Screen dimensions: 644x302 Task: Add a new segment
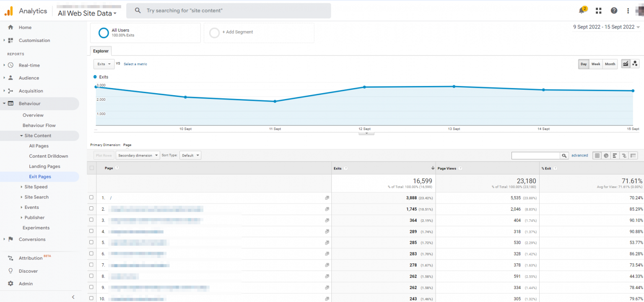point(237,32)
